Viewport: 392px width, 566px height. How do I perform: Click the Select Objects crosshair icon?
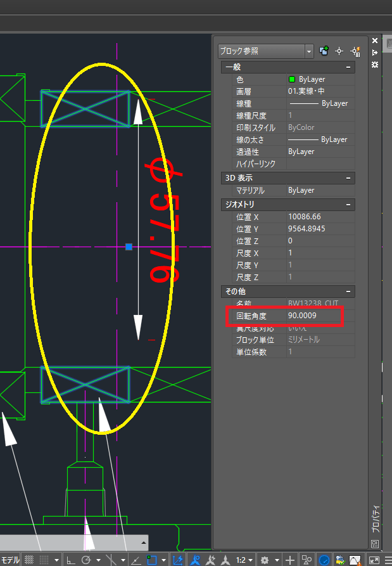pyautogui.click(x=339, y=51)
